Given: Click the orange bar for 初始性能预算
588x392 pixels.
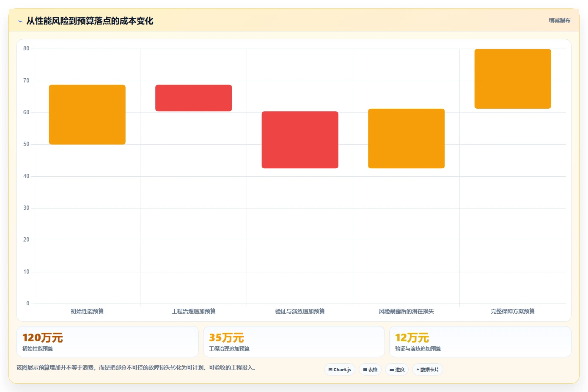Looking at the screenshot, I should pos(87,115).
